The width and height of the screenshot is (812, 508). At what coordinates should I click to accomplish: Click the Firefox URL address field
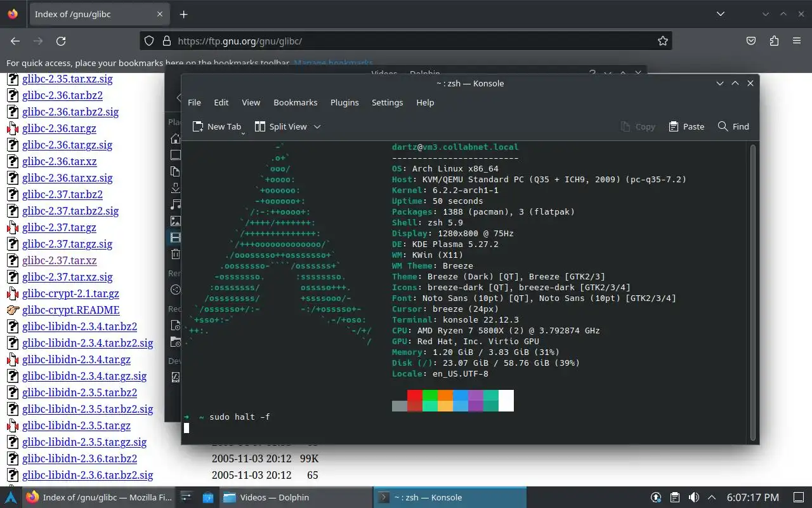pyautogui.click(x=406, y=41)
